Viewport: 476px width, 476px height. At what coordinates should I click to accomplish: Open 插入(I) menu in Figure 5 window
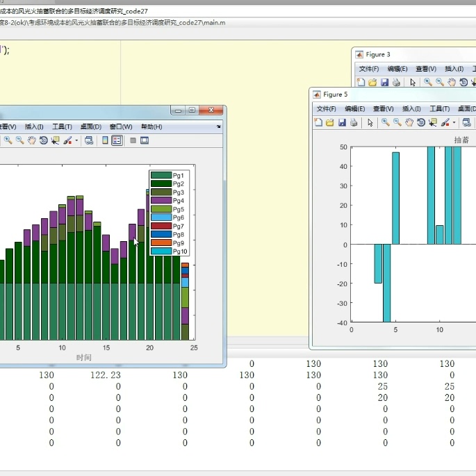pyautogui.click(x=411, y=108)
